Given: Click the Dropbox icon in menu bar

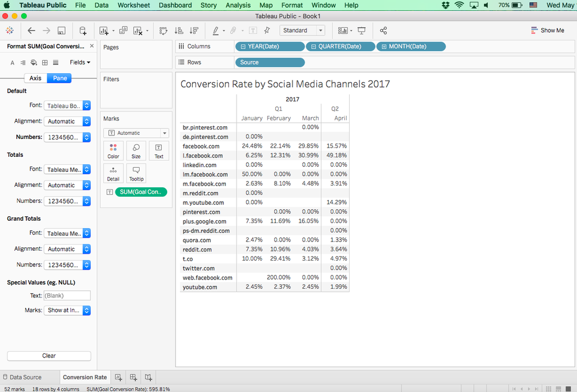Looking at the screenshot, I should 445,5.
